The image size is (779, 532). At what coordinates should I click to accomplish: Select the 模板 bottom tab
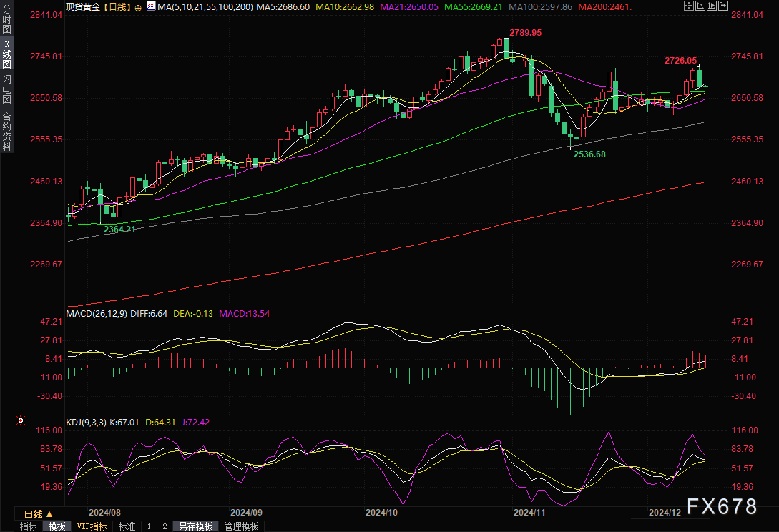pyautogui.click(x=57, y=526)
